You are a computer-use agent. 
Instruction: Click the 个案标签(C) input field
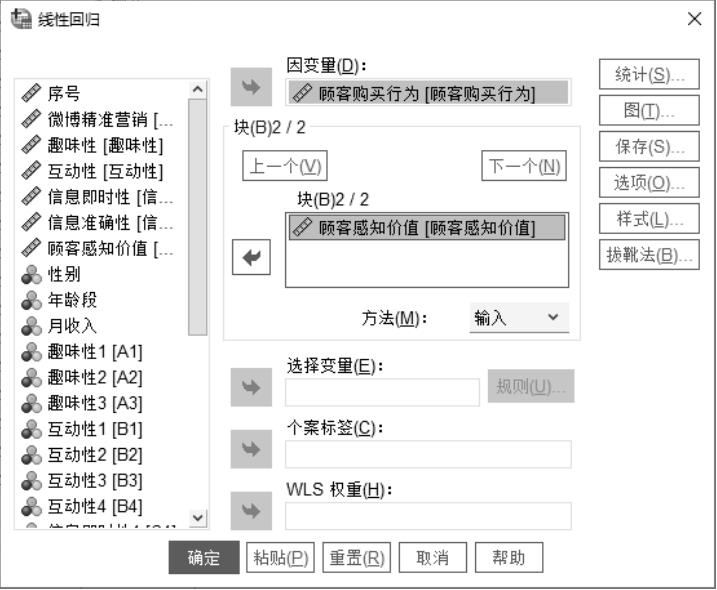[x=428, y=454]
